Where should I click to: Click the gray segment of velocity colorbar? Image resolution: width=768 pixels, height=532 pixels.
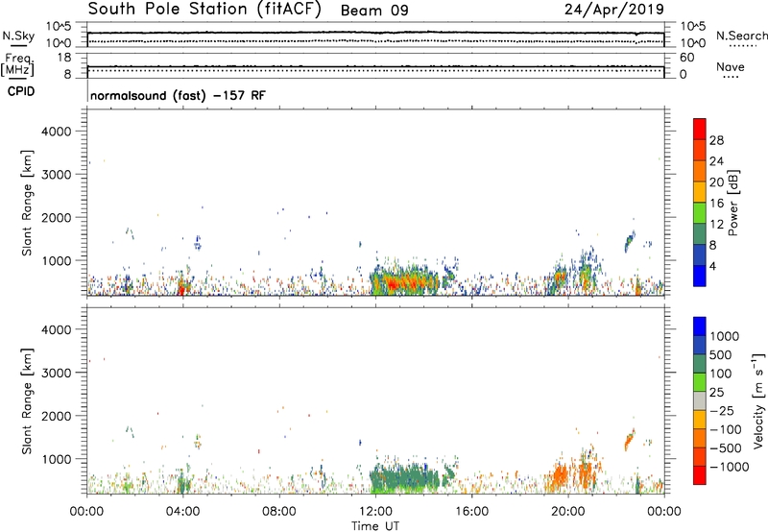click(700, 401)
